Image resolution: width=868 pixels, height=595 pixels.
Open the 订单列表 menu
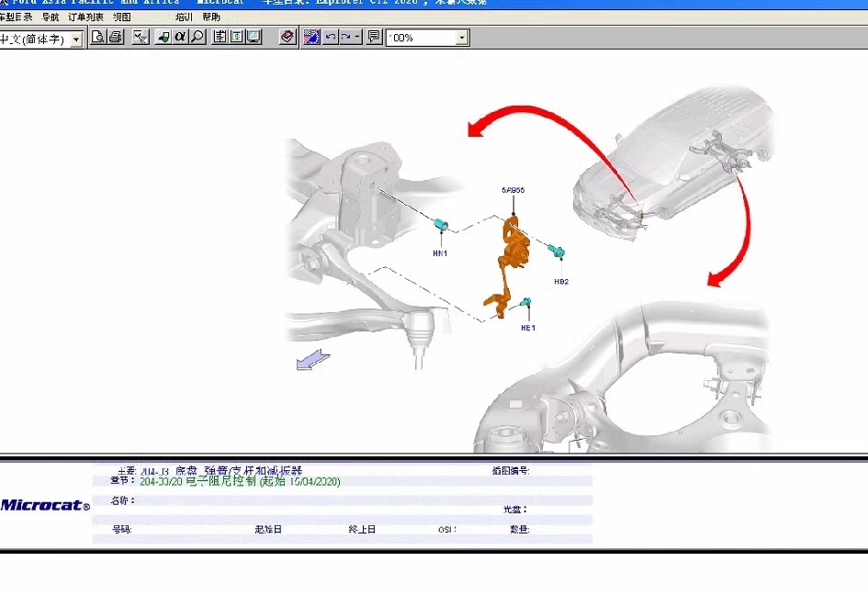coord(85,17)
